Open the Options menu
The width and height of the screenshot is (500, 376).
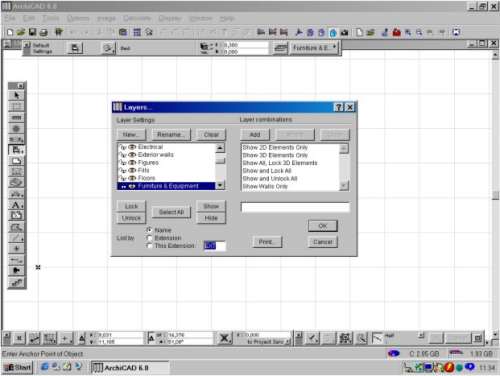(x=78, y=18)
